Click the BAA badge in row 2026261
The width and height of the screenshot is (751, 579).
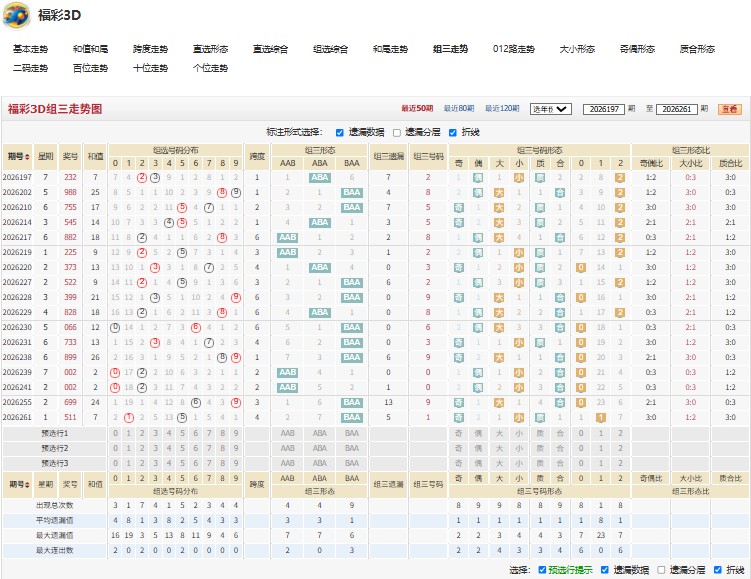coord(352,417)
